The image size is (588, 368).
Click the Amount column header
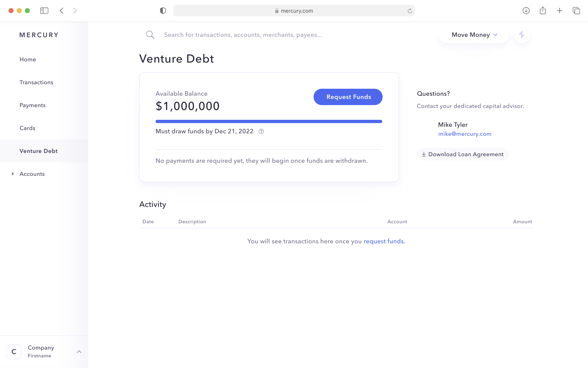(x=523, y=222)
